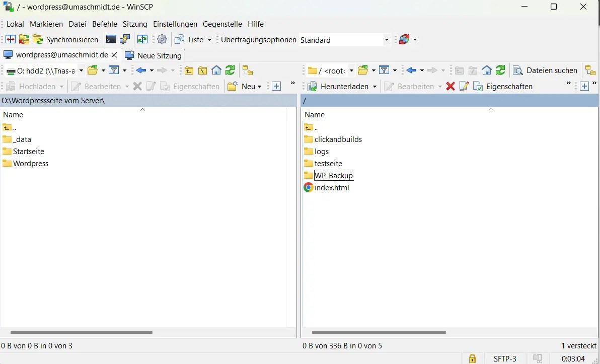Go to local parent directory icon
This screenshot has width=600, height=364.
coord(189,70)
